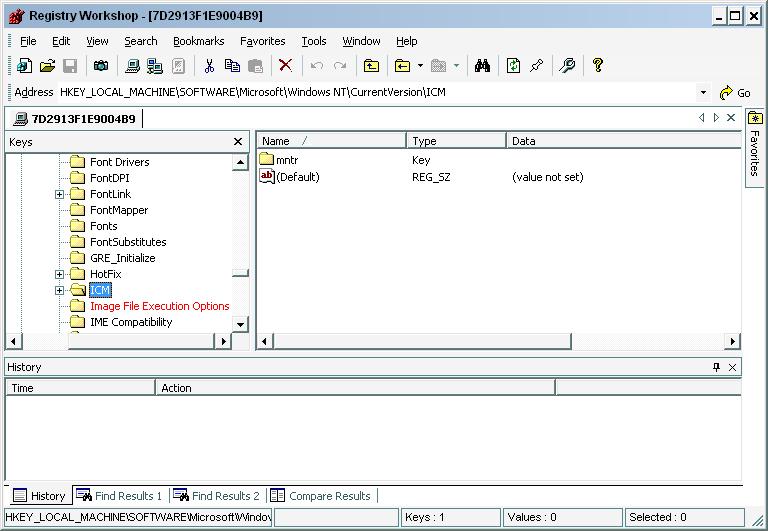Click the magnifier key search icon
The height and width of the screenshot is (531, 768).
(x=567, y=66)
